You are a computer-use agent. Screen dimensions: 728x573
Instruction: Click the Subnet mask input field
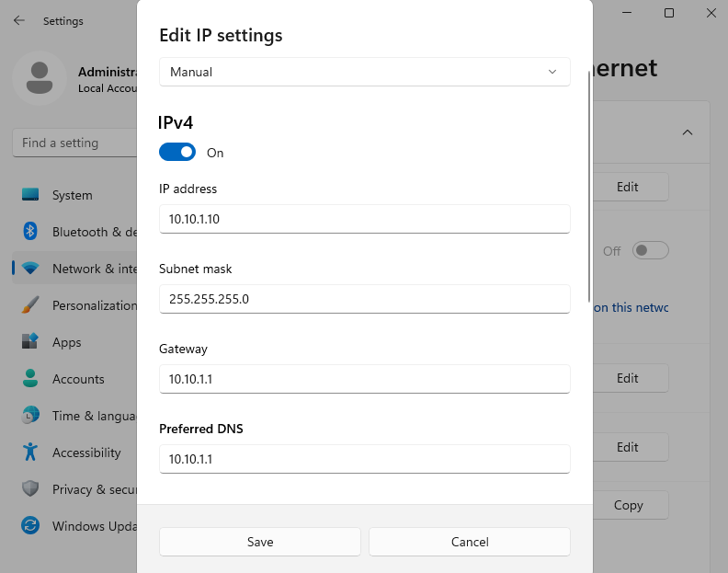pyautogui.click(x=364, y=299)
